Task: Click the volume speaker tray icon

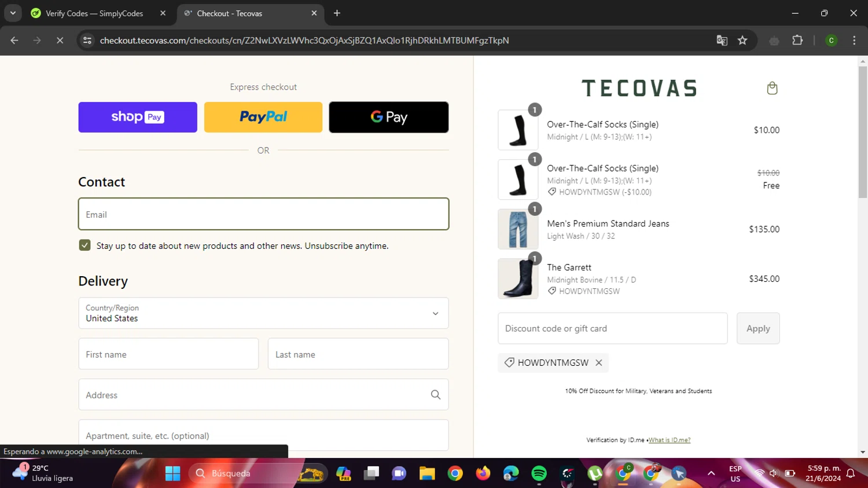Action: point(774,474)
